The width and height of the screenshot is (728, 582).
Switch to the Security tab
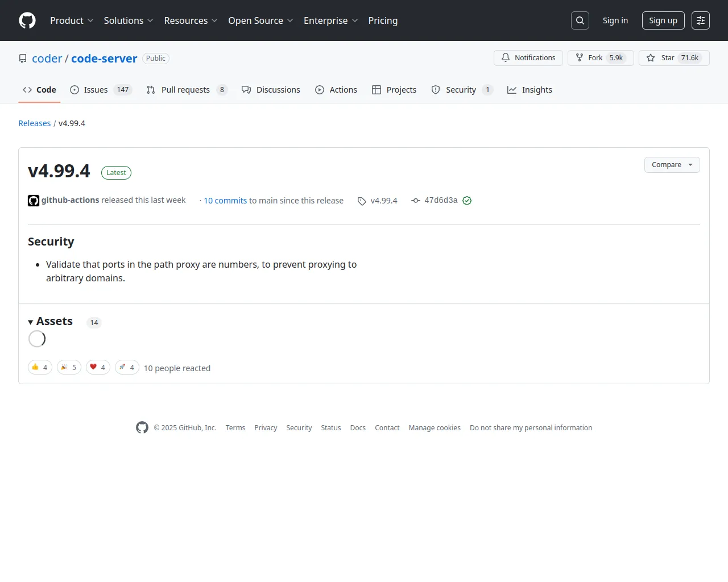(462, 90)
